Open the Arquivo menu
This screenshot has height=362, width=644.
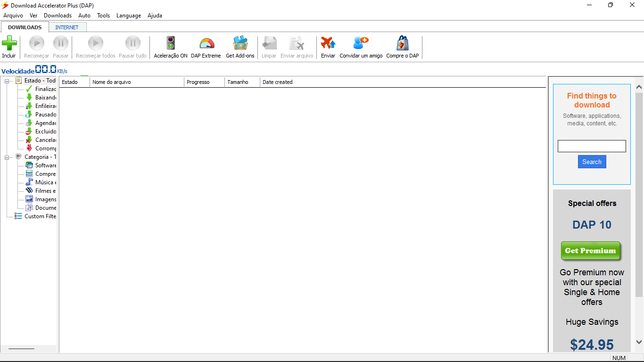(x=13, y=16)
